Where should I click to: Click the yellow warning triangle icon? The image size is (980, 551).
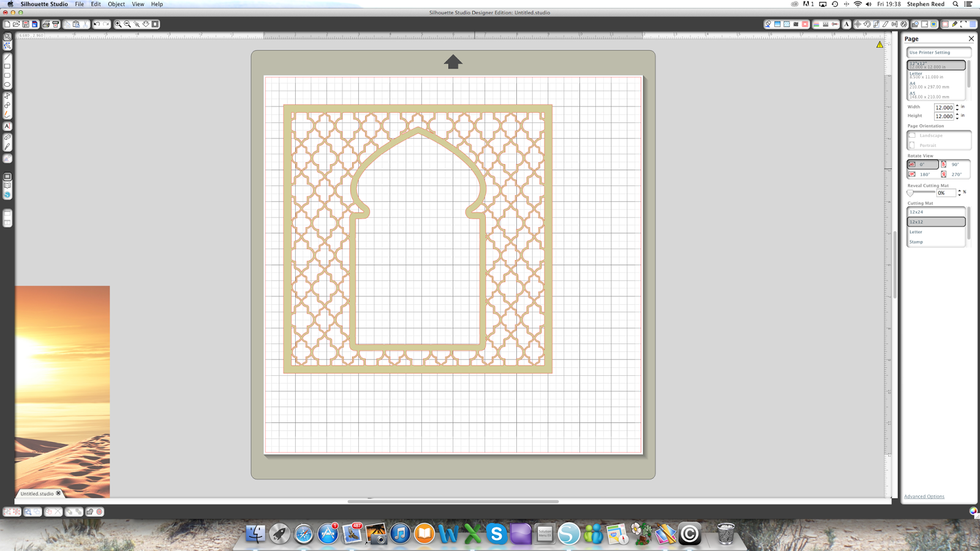[x=880, y=44]
